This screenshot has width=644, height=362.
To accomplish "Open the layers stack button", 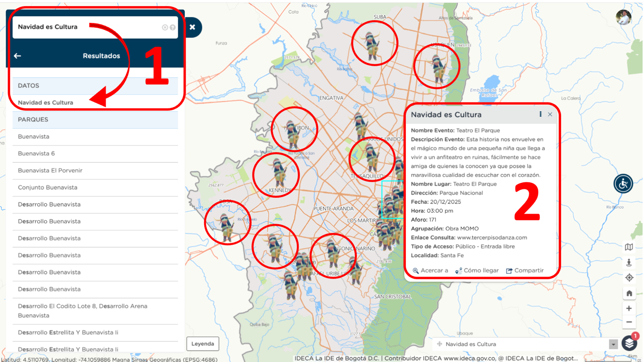I will click(629, 343).
